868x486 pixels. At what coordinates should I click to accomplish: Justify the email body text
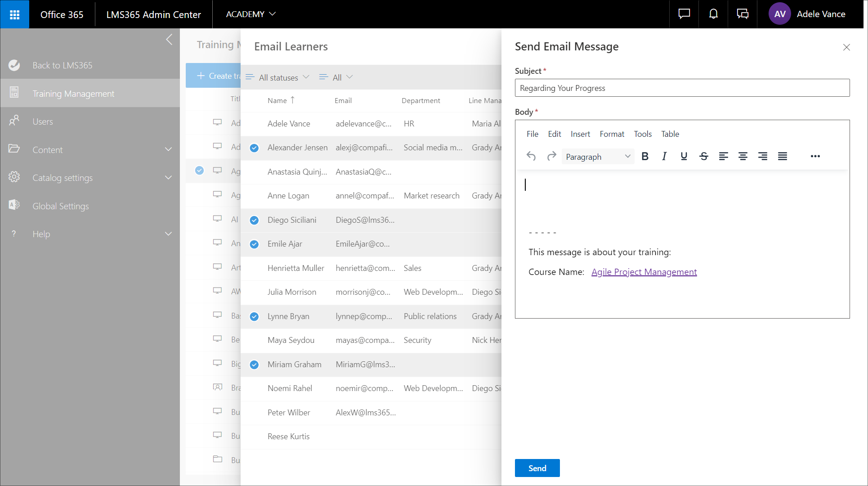pyautogui.click(x=782, y=156)
